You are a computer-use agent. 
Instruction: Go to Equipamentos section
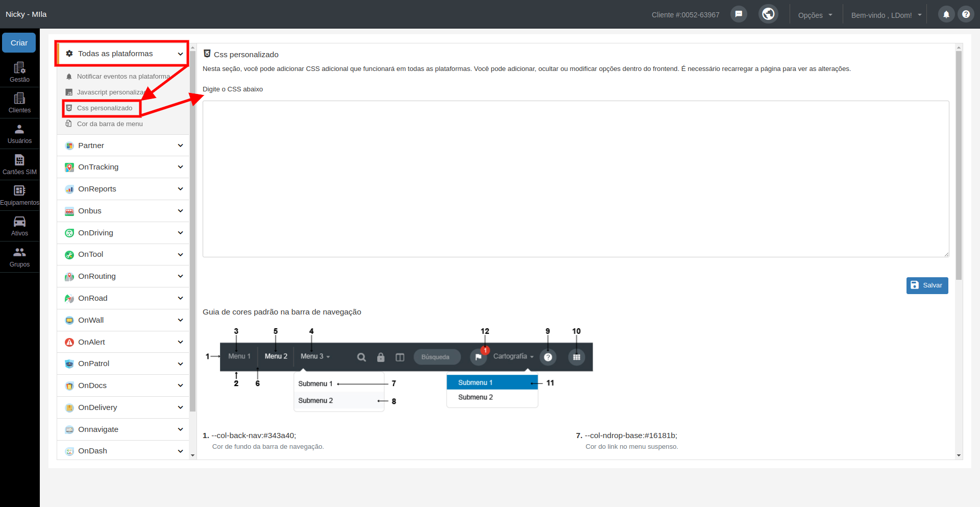[x=19, y=195]
